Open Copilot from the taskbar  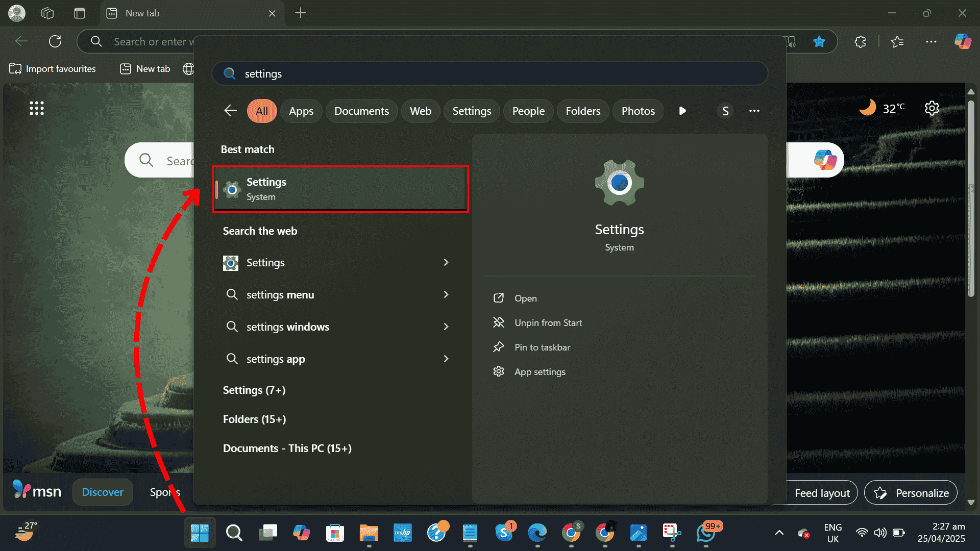[301, 533]
